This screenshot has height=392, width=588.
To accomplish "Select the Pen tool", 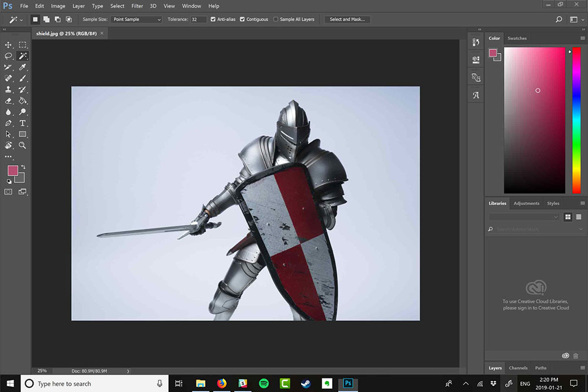I will point(8,123).
